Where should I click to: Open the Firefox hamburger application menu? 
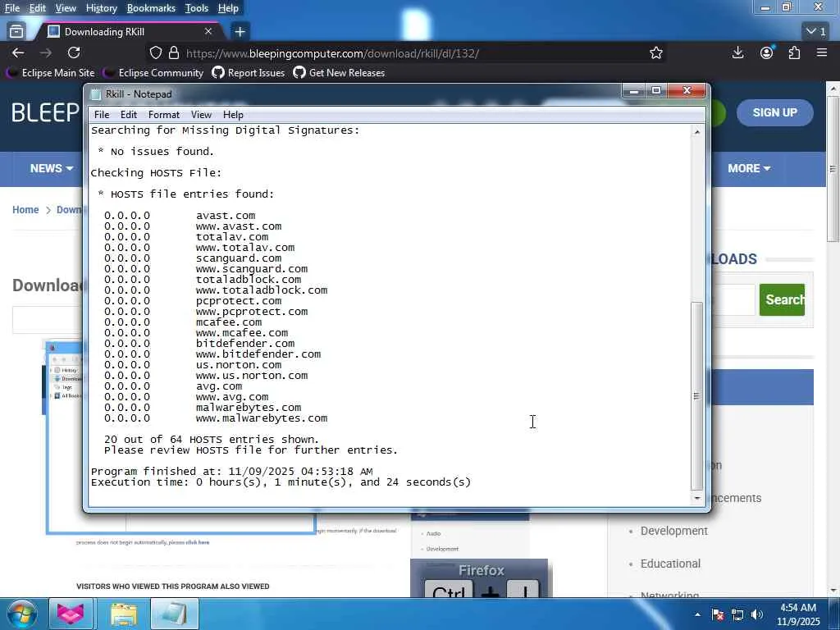[822, 52]
